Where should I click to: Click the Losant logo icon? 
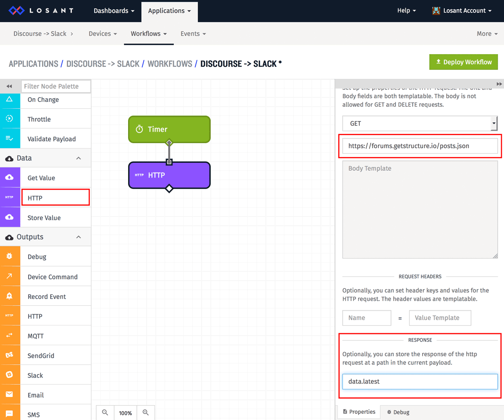[x=17, y=10]
